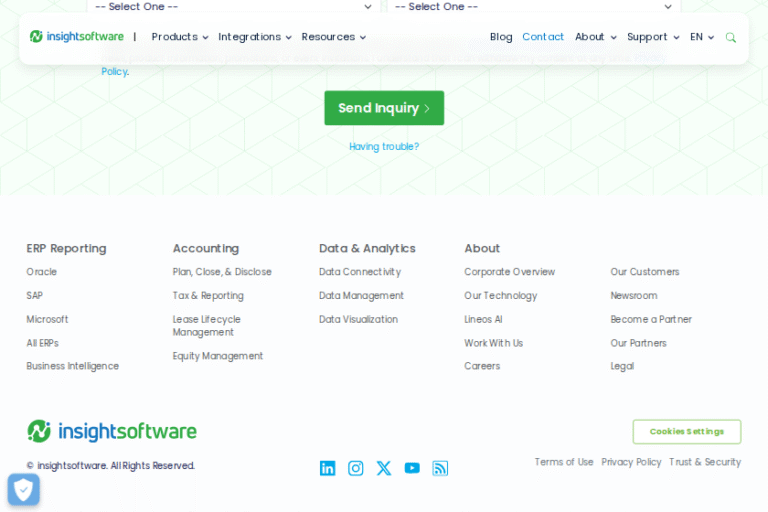Viewport: 768px width, 512px height.
Task: Click the Having trouble? link
Action: (384, 147)
